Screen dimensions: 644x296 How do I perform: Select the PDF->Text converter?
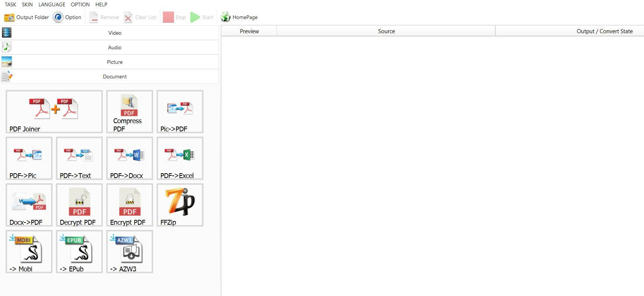tap(79, 158)
